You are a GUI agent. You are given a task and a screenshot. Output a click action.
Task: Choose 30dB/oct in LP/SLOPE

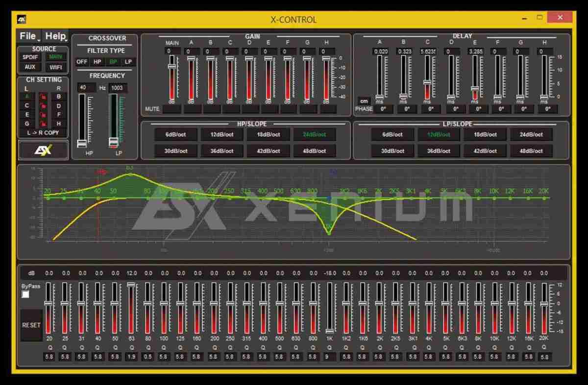coord(392,151)
